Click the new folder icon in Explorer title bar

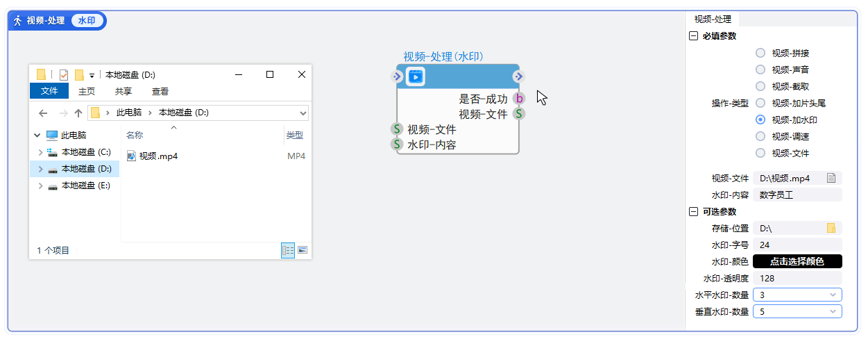[79, 75]
